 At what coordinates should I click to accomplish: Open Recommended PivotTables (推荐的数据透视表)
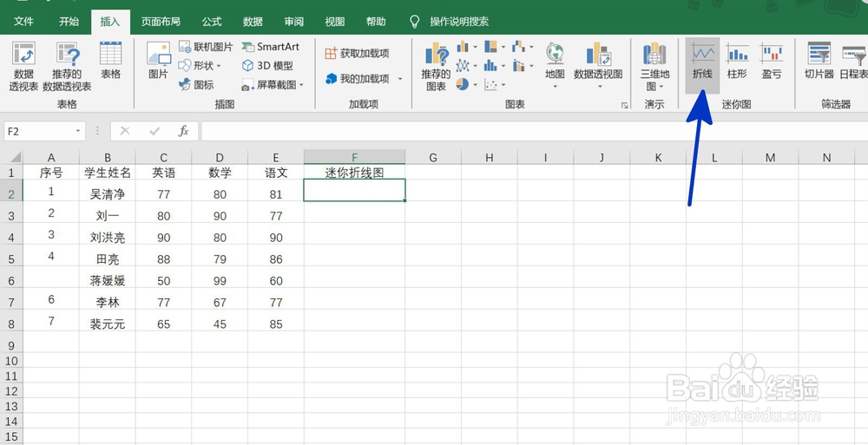[x=67, y=66]
